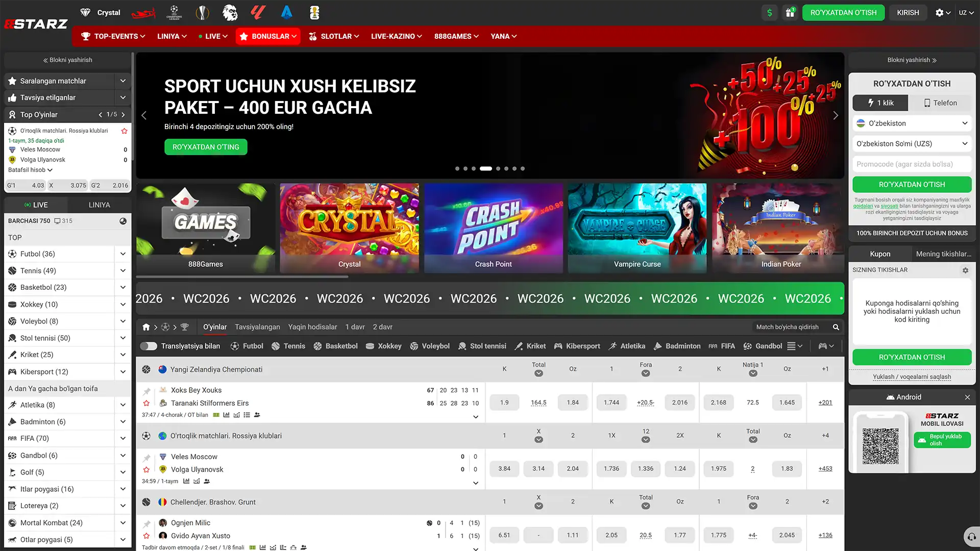
Task: Click the match search magnifier icon
Action: [x=836, y=327]
